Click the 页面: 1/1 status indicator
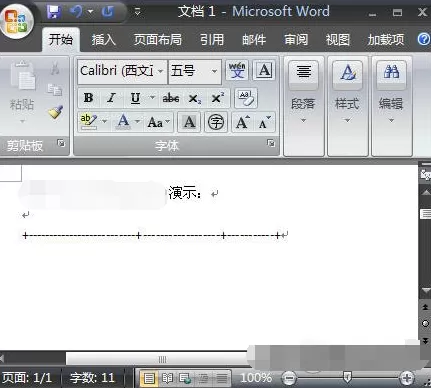Screen dimensions: 431x388 [27, 378]
